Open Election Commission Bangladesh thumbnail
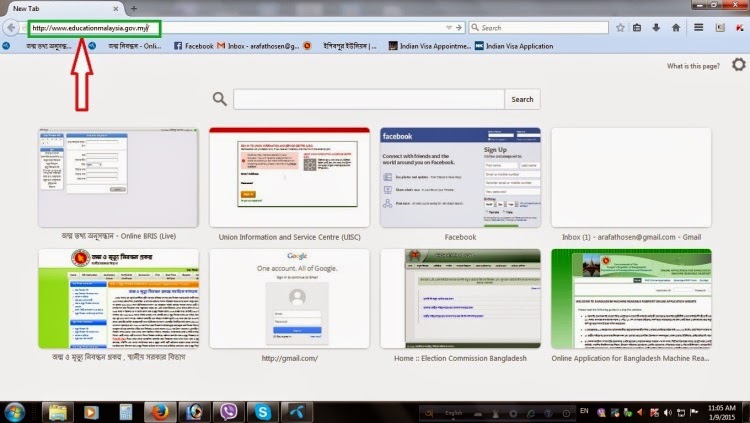 pyautogui.click(x=460, y=299)
